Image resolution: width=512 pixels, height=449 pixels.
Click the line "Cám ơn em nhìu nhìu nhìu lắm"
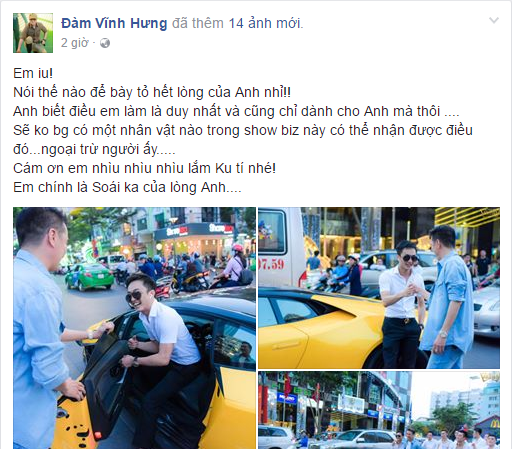coord(145,168)
